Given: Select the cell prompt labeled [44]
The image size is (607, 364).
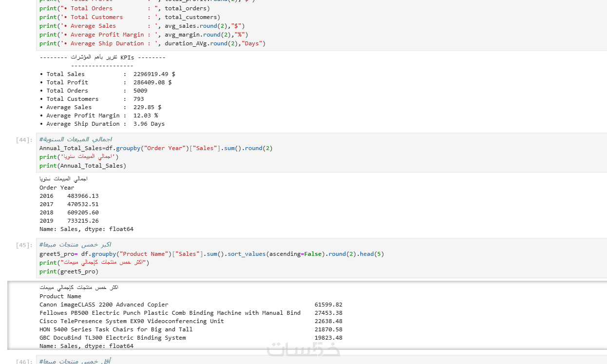Looking at the screenshot, I should pyautogui.click(x=24, y=140).
